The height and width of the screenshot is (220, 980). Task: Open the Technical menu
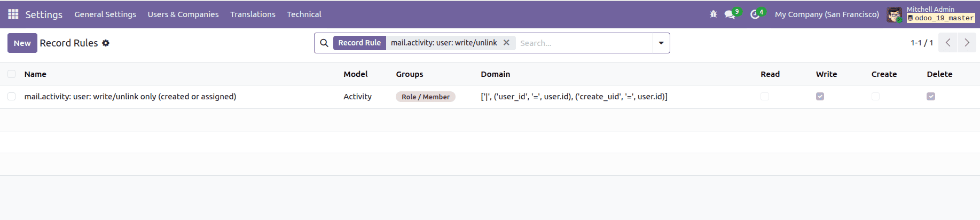point(304,14)
